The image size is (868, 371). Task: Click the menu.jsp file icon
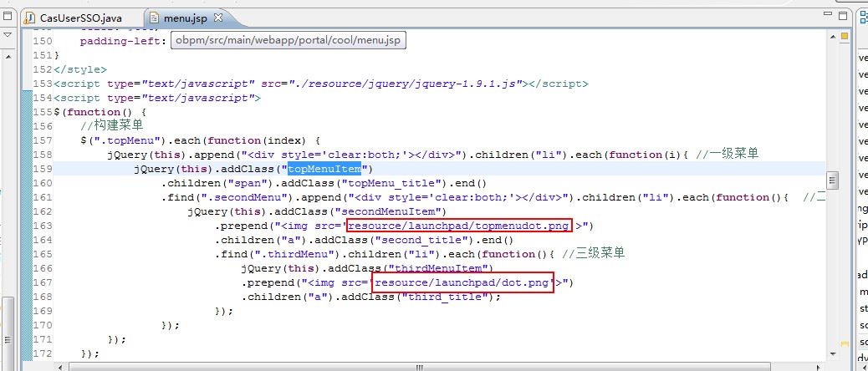(x=154, y=18)
